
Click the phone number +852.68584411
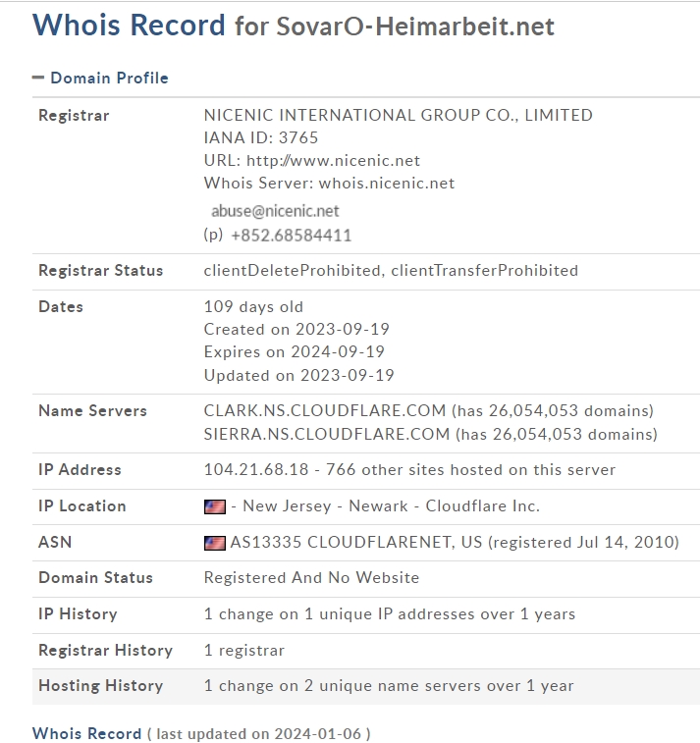[291, 236]
